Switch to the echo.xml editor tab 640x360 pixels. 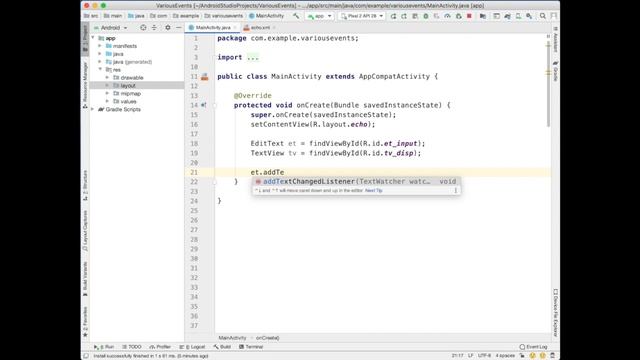pyautogui.click(x=260, y=27)
